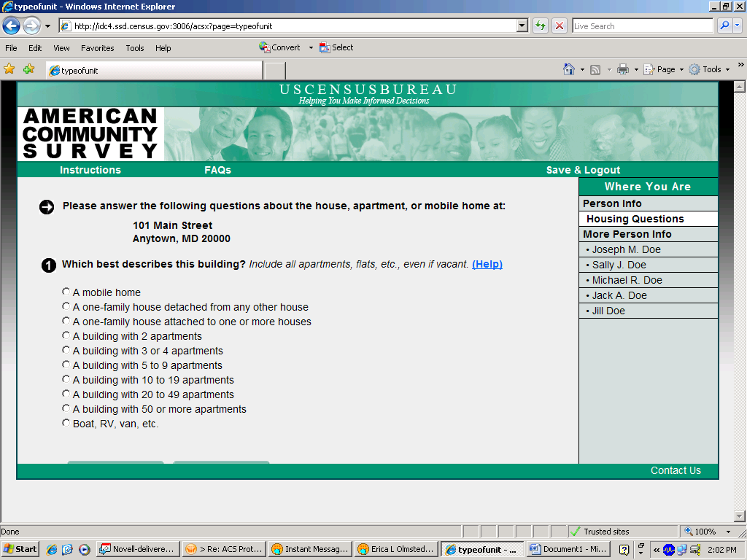Open the Favorites menu
Viewport: 747px width, 560px height.
97,48
